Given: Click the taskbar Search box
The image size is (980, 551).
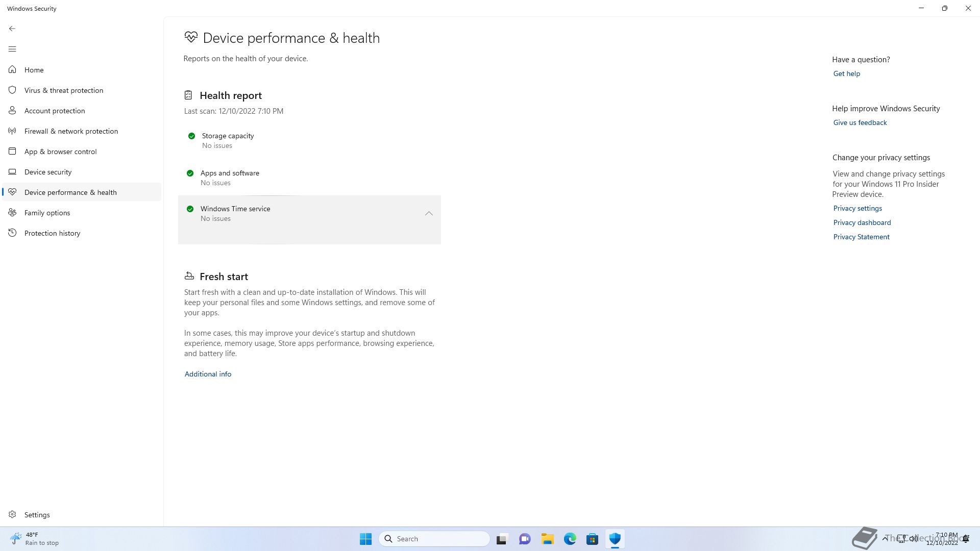Looking at the screenshot, I should click(x=434, y=539).
